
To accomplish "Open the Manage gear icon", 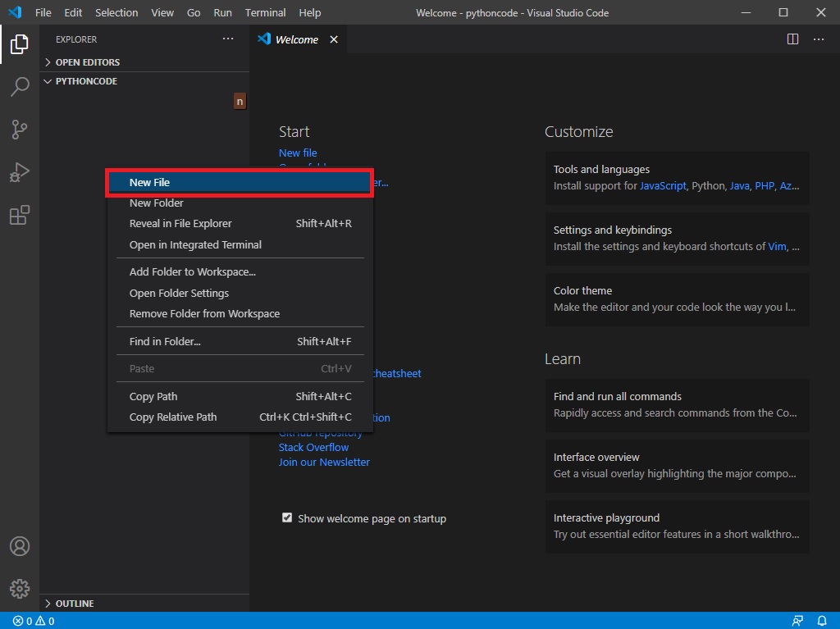I will 20,588.
